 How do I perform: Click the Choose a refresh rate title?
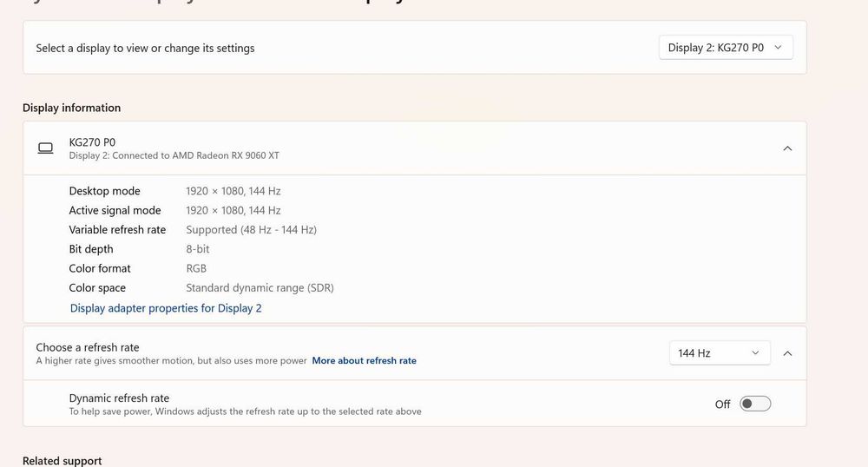click(88, 347)
